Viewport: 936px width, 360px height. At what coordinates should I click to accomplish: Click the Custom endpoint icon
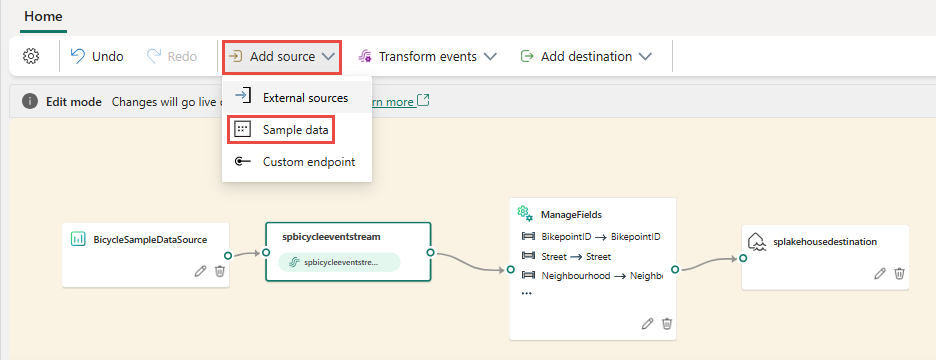pyautogui.click(x=242, y=162)
